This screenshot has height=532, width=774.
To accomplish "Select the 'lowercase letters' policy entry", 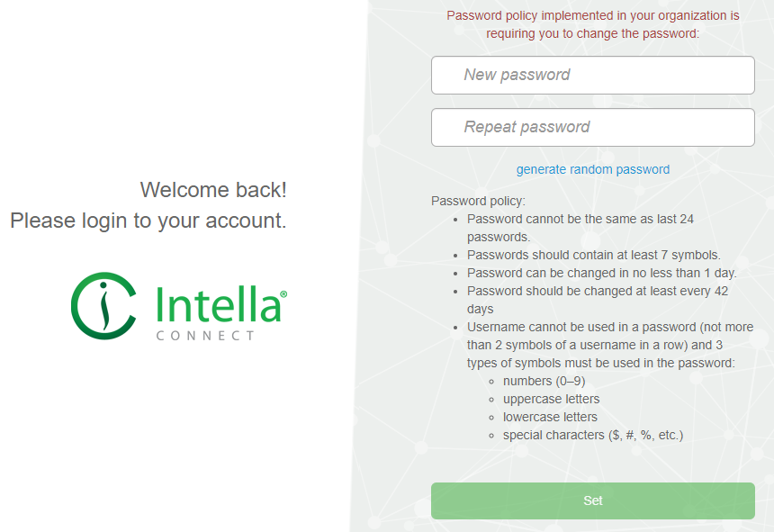I will (550, 417).
